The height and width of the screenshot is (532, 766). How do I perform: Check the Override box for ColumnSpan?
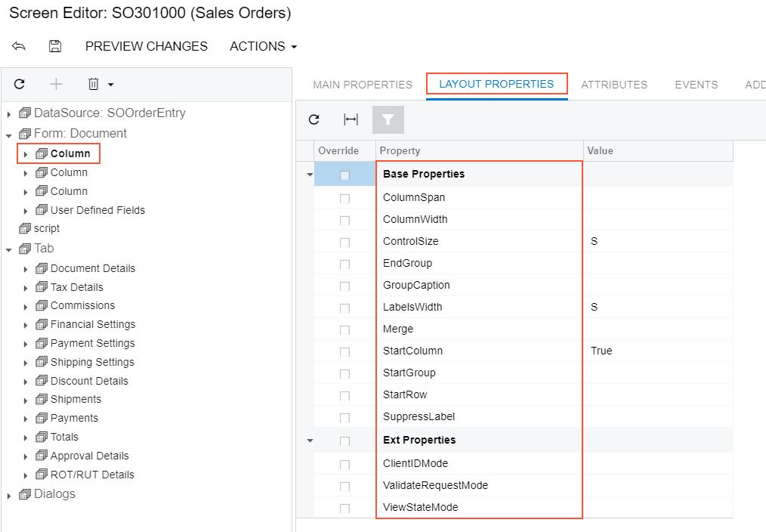[x=344, y=198]
